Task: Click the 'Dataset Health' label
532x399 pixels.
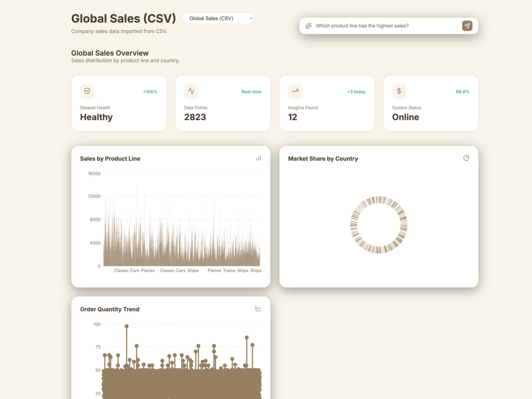Action: click(95, 107)
